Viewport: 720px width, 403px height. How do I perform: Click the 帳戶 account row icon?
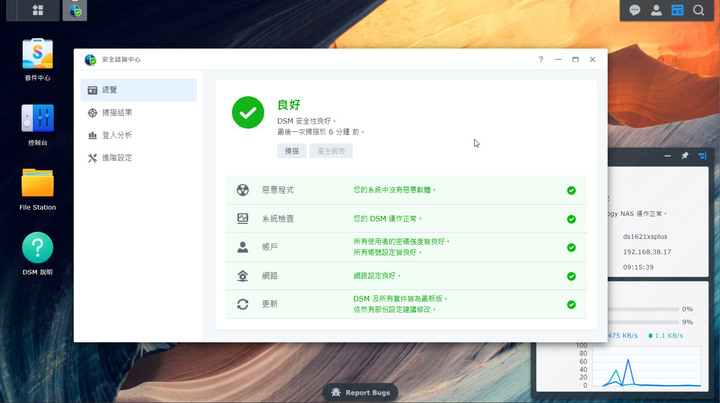(x=242, y=247)
